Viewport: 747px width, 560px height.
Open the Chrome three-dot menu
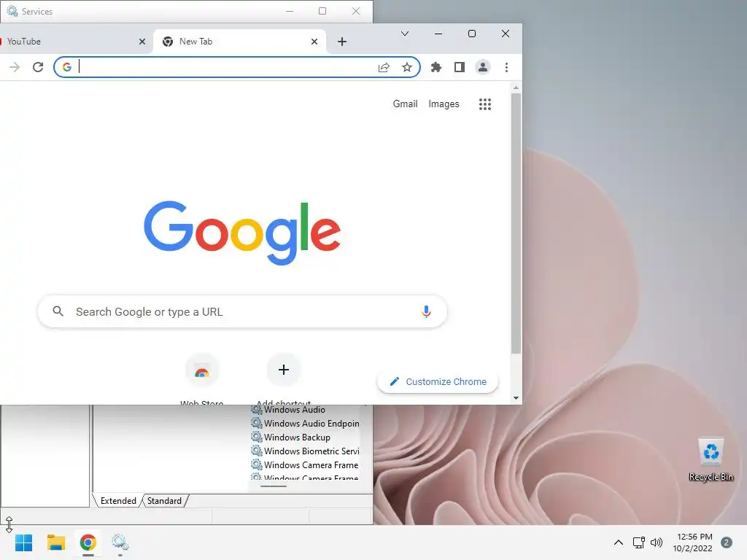[506, 67]
